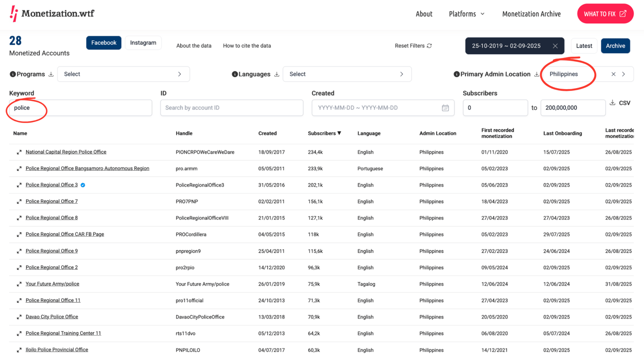The width and height of the screenshot is (644, 362).
Task: Focus the Keyword field containing police
Action: click(81, 108)
